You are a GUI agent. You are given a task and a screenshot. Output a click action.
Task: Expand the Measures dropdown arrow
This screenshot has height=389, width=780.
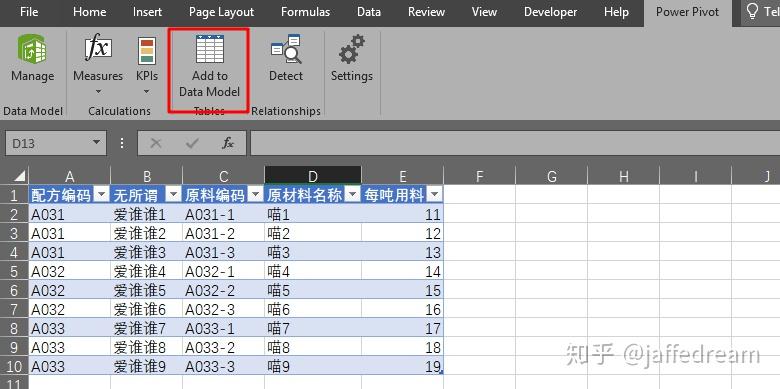tap(98, 92)
